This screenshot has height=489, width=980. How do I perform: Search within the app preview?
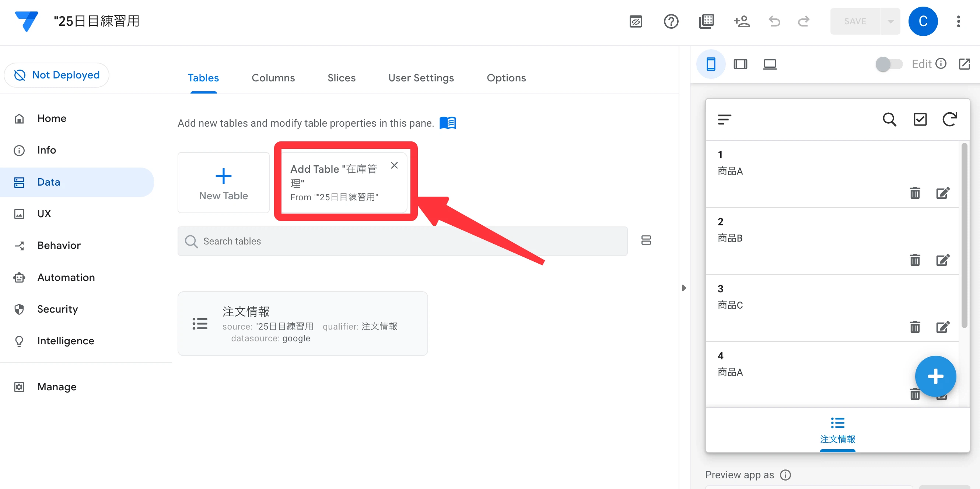click(x=889, y=119)
